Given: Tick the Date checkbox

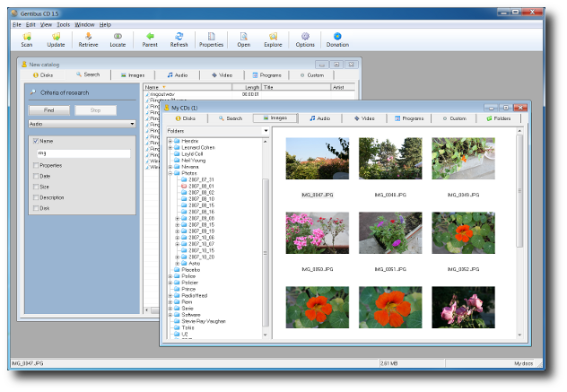Looking at the screenshot, I should 36,176.
